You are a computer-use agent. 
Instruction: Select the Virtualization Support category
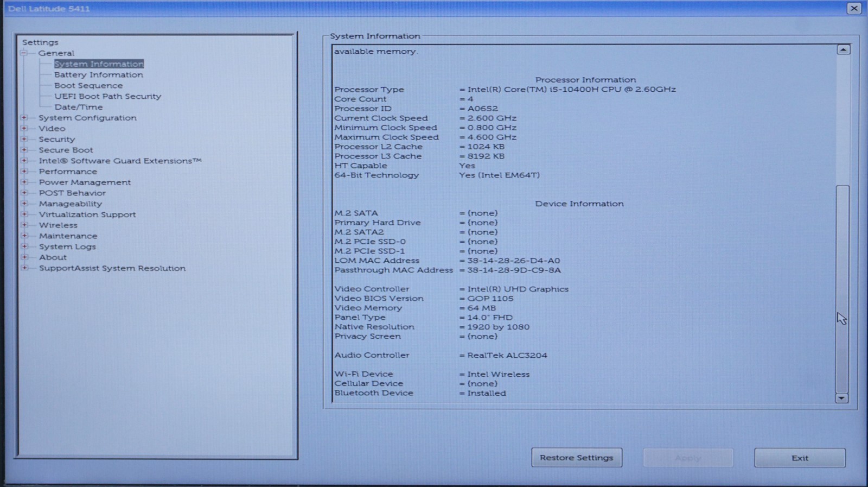[87, 214]
